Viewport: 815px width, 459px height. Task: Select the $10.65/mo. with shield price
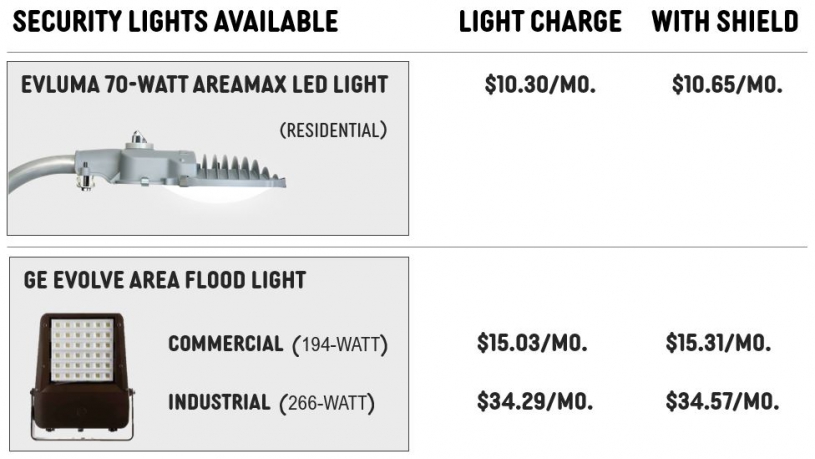pos(727,84)
